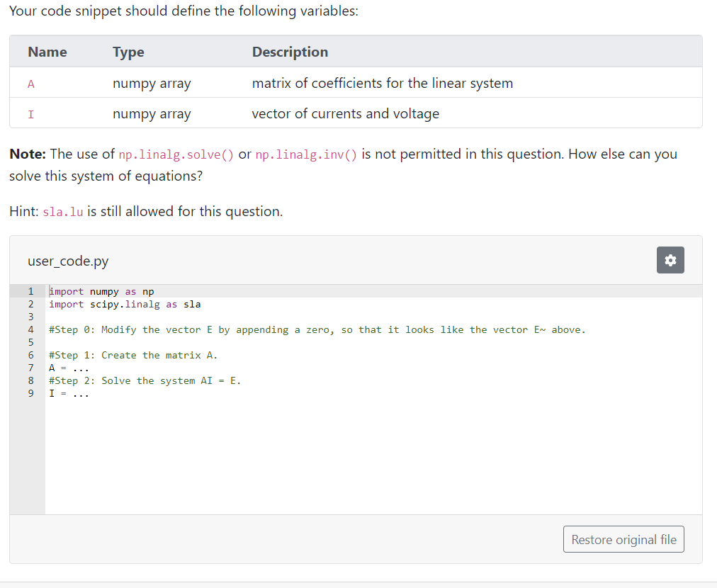Click 'matrix of coefficients for the linear system'
This screenshot has width=717, height=588.
point(383,83)
